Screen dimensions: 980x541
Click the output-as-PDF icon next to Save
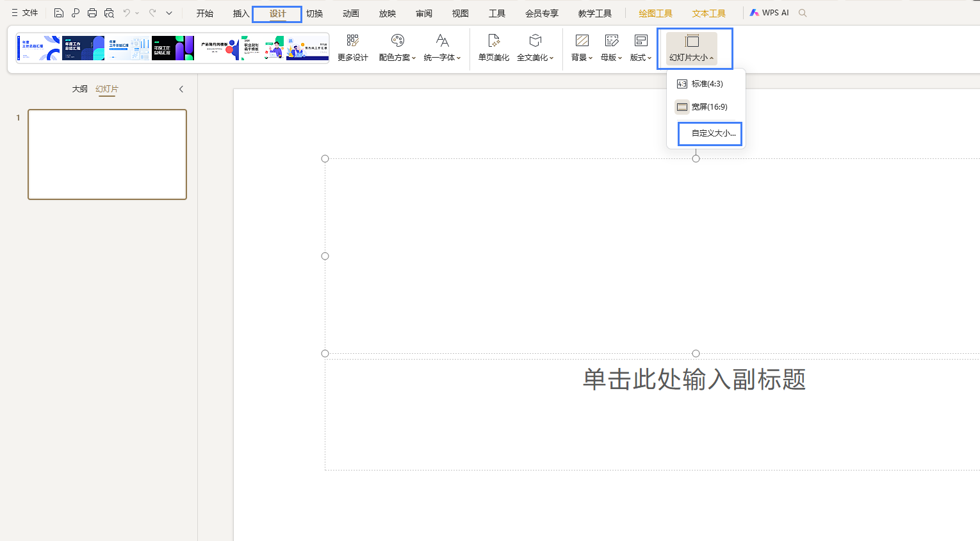[x=76, y=13]
